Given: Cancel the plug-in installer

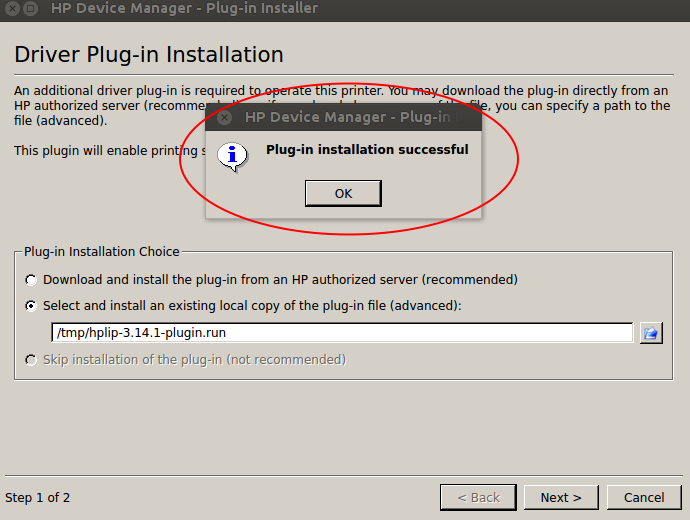Looking at the screenshot, I should 644,498.
